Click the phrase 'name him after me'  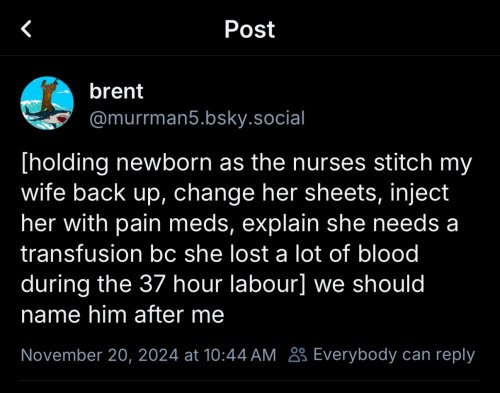[122, 315]
